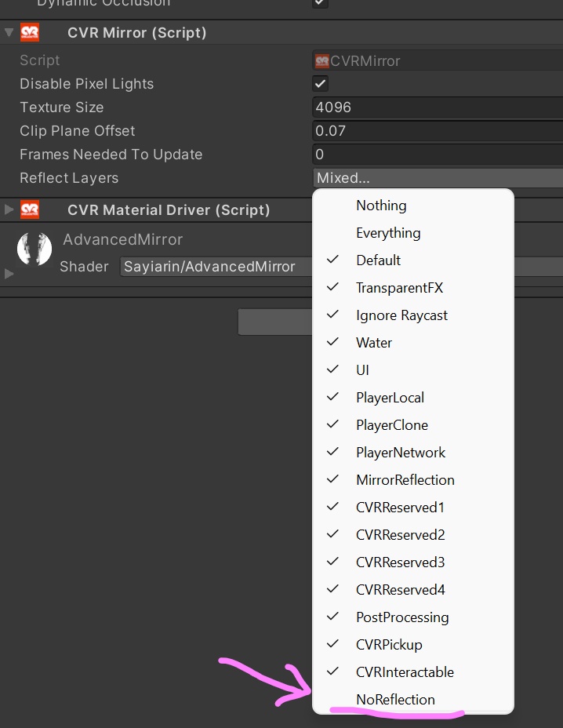Click the CVR Mirror component logo icon
Image resolution: width=563 pixels, height=728 pixels.
(30, 33)
